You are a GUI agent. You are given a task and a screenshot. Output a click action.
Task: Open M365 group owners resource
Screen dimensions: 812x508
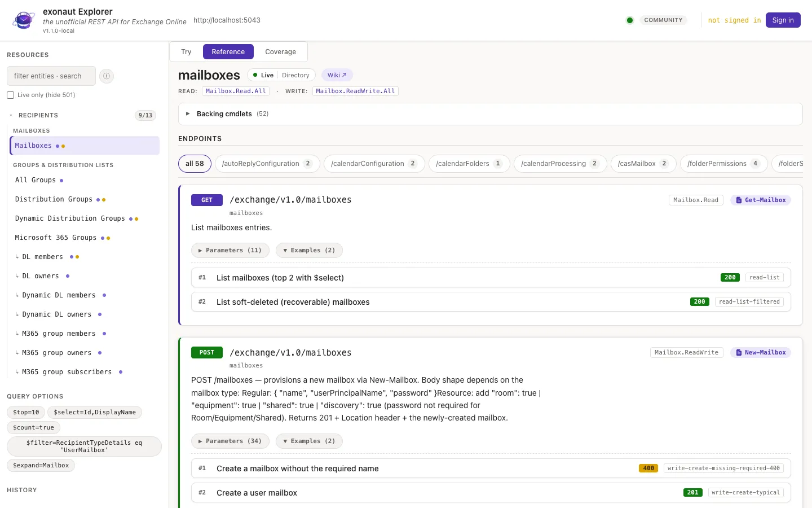pos(85,353)
